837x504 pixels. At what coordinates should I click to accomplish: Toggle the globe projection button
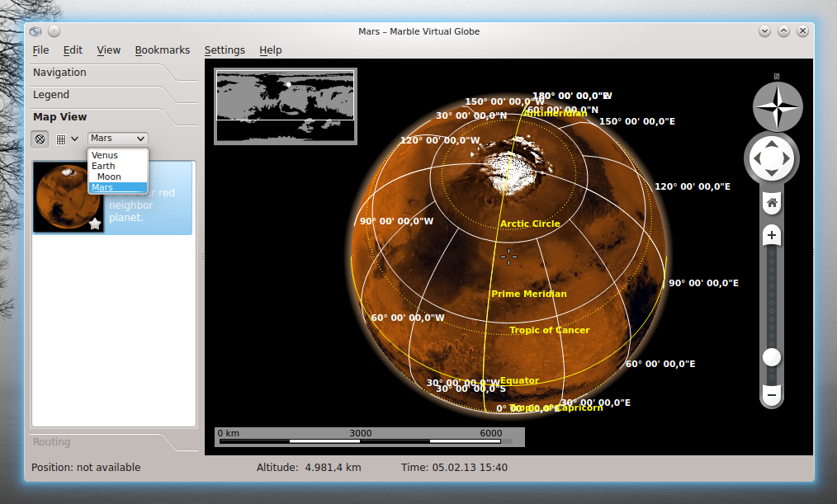click(40, 139)
